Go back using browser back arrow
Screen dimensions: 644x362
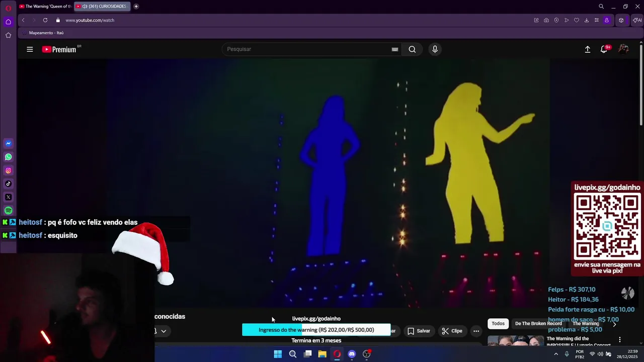click(23, 20)
